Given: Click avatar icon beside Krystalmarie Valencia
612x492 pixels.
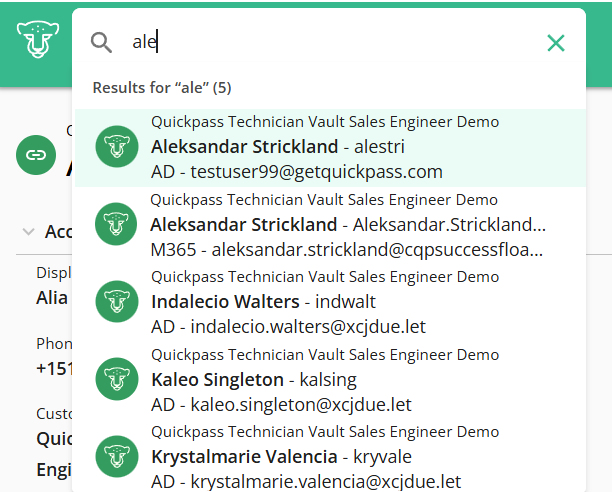Looking at the screenshot, I should coord(116,456).
